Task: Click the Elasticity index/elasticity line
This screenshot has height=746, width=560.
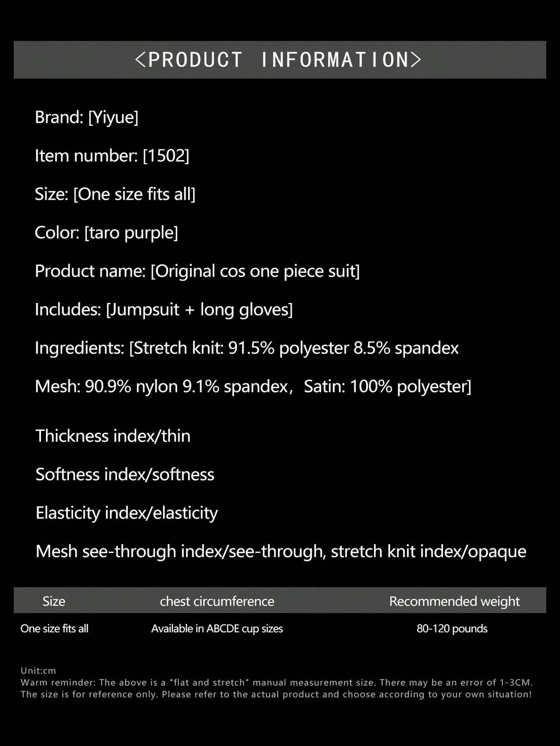Action: 126,513
